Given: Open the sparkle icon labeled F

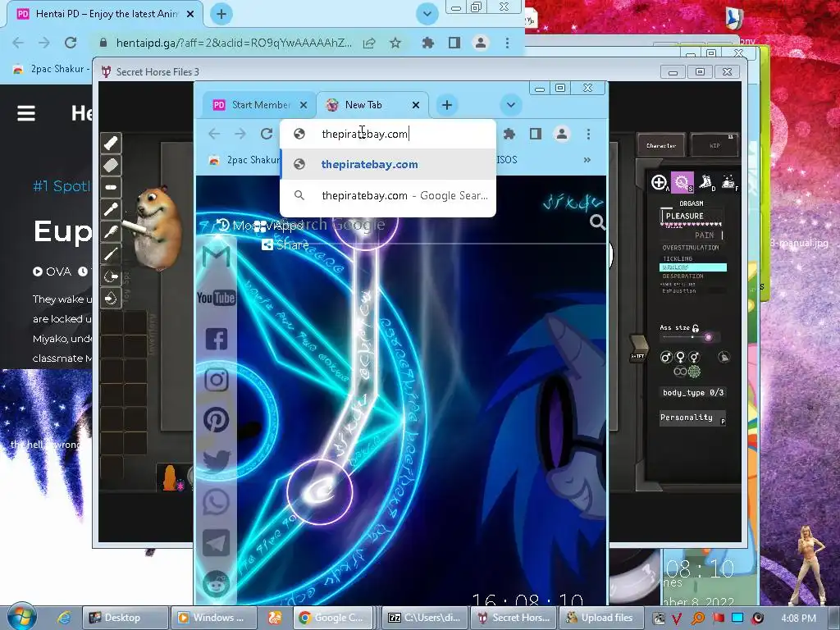Looking at the screenshot, I should coord(728,182).
